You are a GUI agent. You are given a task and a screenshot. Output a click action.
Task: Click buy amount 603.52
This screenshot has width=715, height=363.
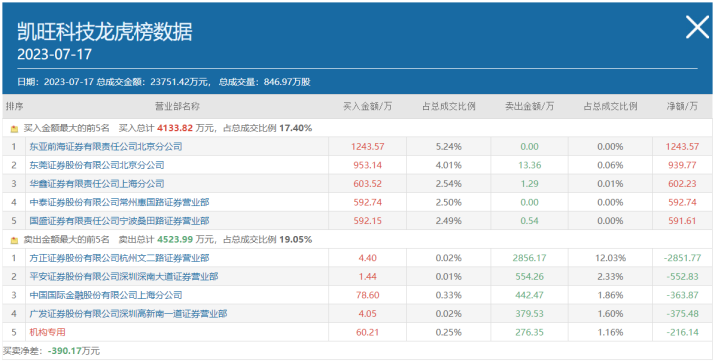pos(368,184)
